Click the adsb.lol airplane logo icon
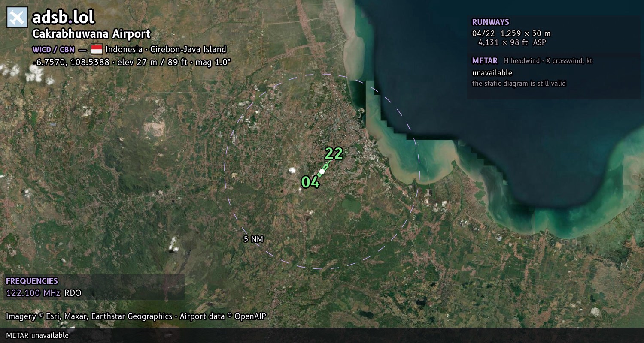This screenshot has width=644, height=343. (17, 18)
